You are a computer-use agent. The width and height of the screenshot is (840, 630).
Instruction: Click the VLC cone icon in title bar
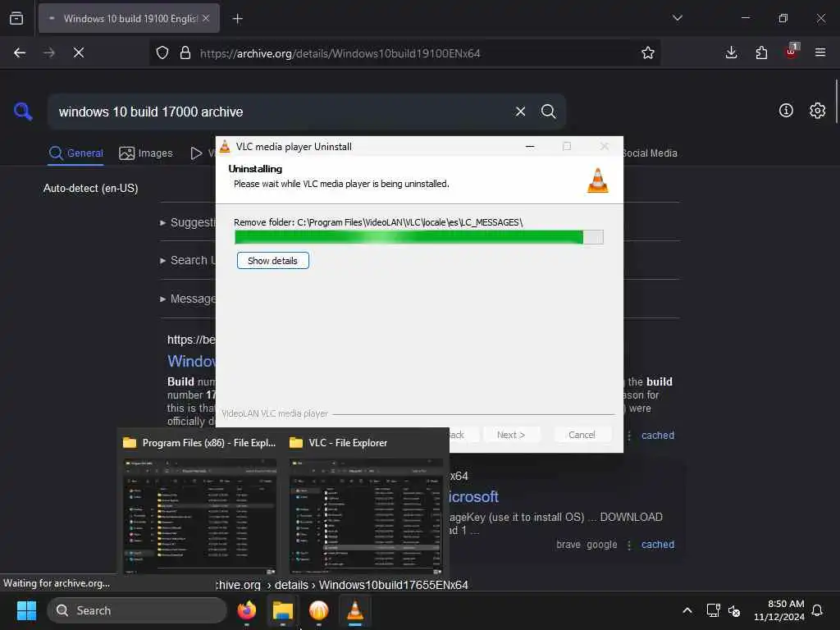click(x=225, y=146)
